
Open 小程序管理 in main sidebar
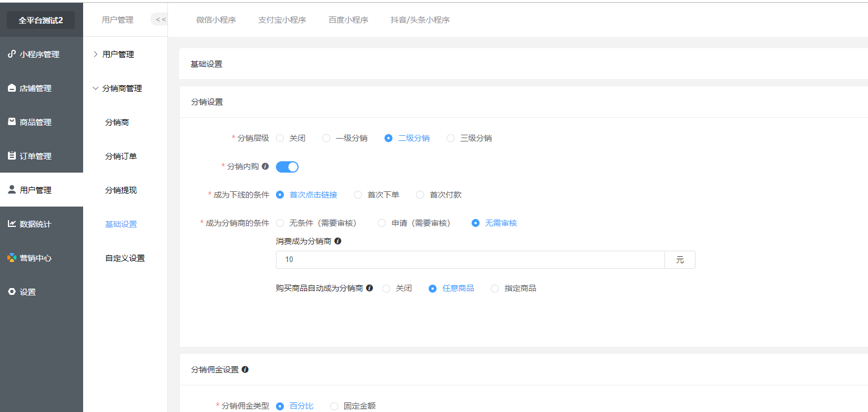[41, 54]
